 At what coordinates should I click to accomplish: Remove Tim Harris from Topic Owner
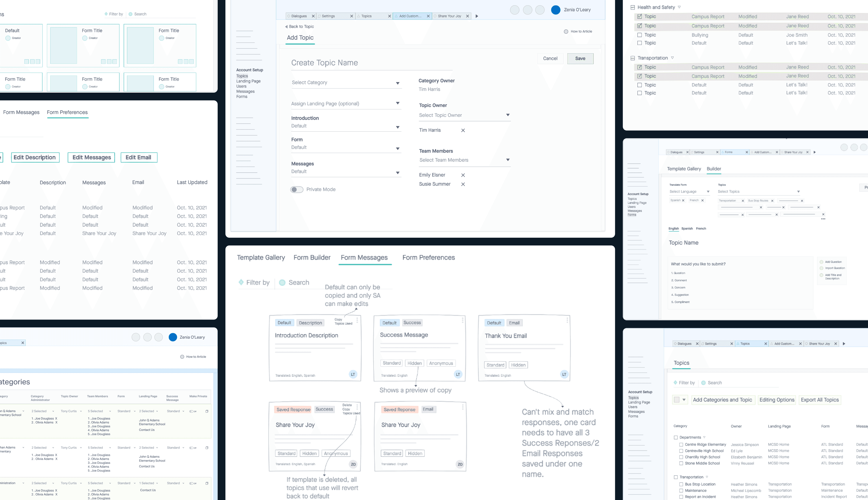[463, 130]
